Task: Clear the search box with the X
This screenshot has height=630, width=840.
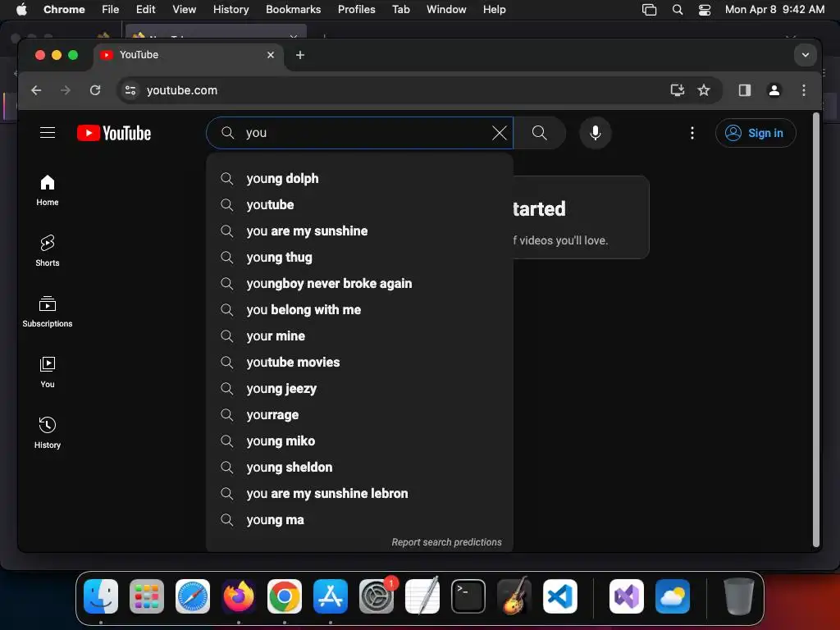Action: (500, 133)
